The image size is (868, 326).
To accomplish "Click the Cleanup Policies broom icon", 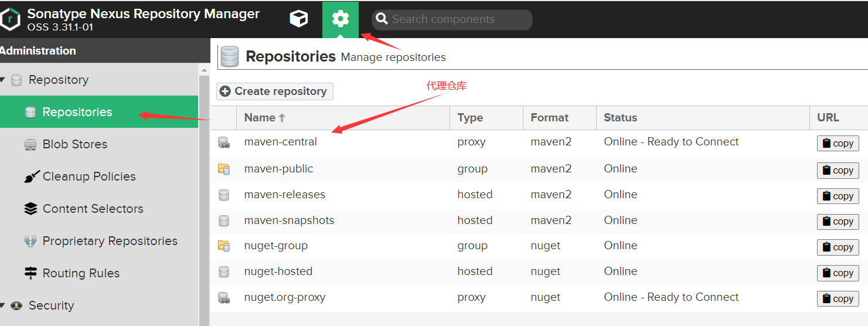I will pos(30,177).
